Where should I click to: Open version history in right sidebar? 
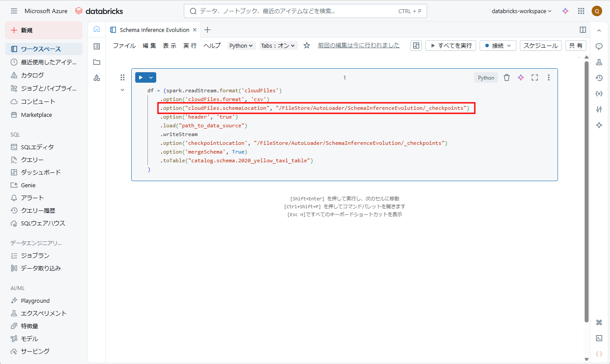[x=599, y=78]
